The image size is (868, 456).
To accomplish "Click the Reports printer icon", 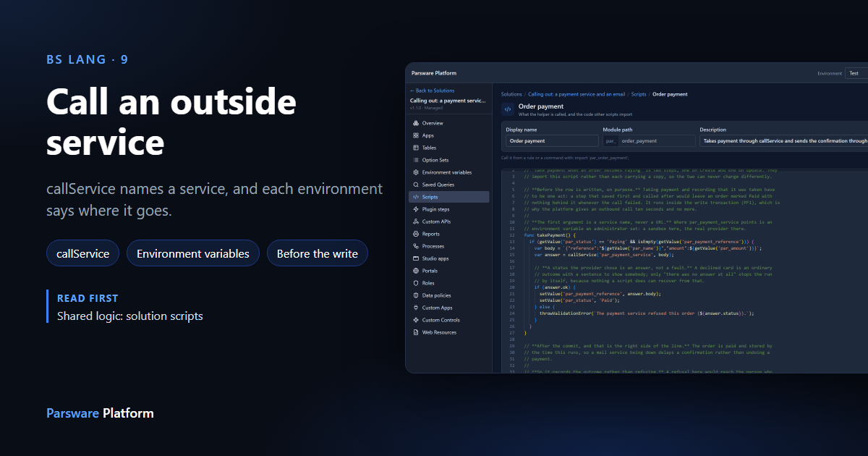I will pos(416,234).
